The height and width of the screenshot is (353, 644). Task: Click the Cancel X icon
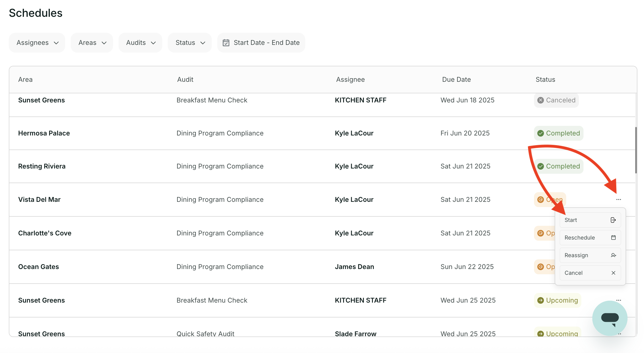click(613, 273)
